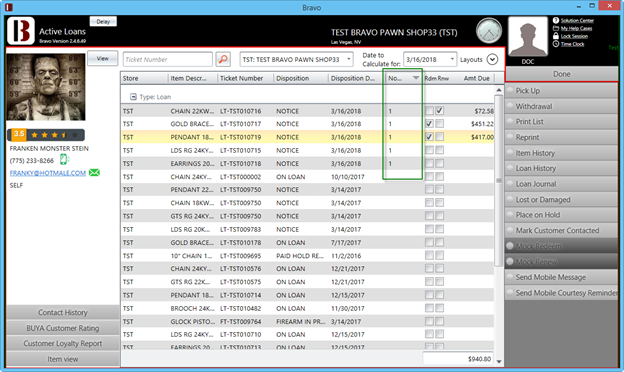624x372 pixels.
Task: Select the Pick Up menu option
Action: tap(562, 91)
